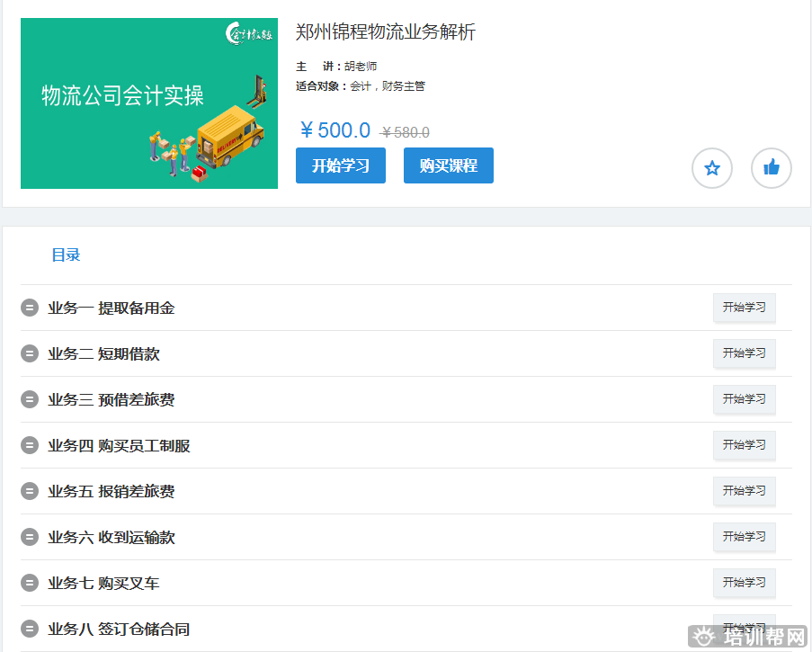Click the lesson title 业务四 购买员工制服
This screenshot has width=812, height=652.
pyautogui.click(x=119, y=445)
